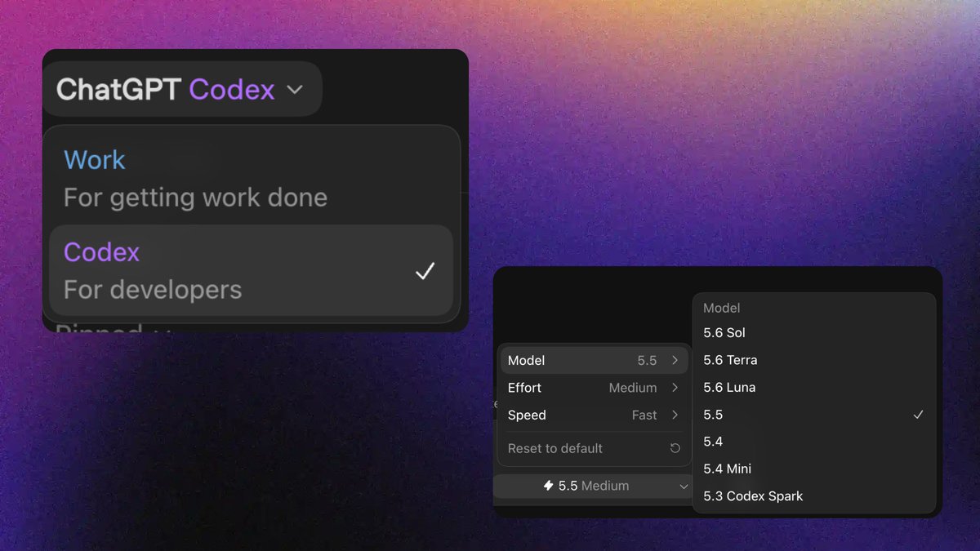The width and height of the screenshot is (980, 551).
Task: Click the 'Medium' effort value
Action: point(633,388)
